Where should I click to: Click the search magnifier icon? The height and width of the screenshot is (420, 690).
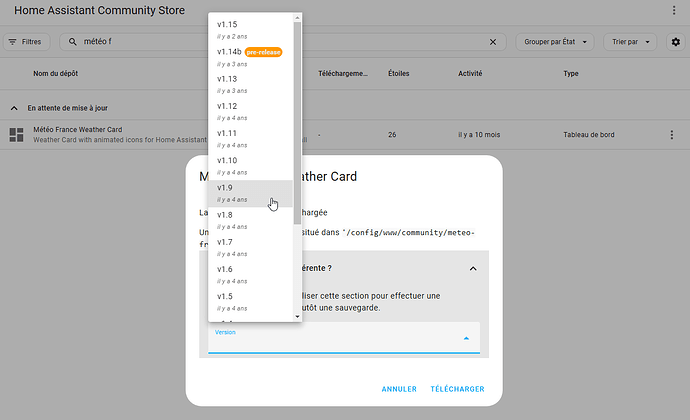click(73, 41)
